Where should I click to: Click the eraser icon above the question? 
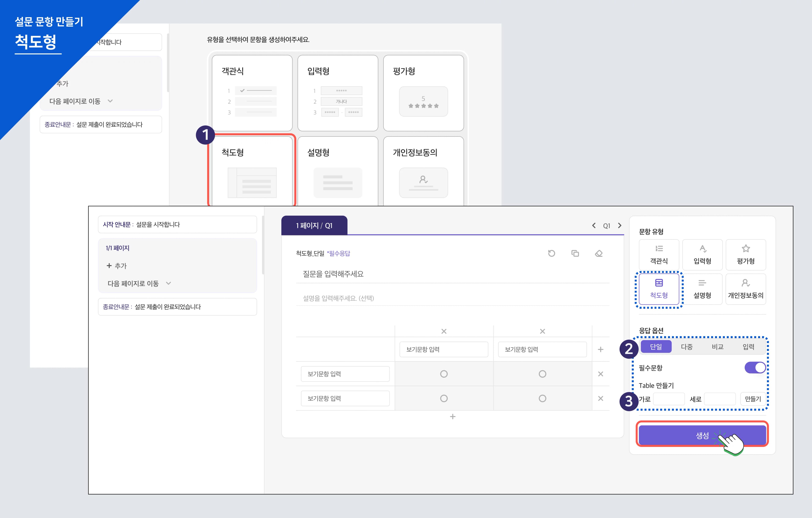(599, 253)
